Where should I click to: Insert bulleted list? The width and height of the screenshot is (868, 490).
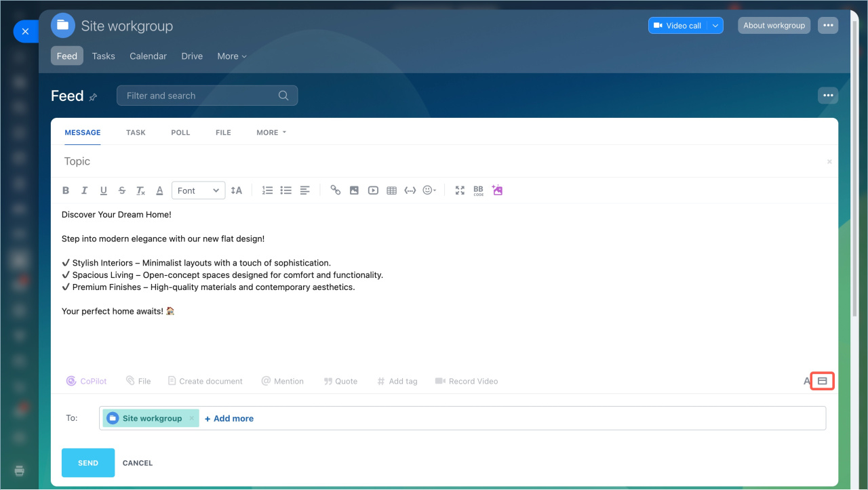(286, 190)
